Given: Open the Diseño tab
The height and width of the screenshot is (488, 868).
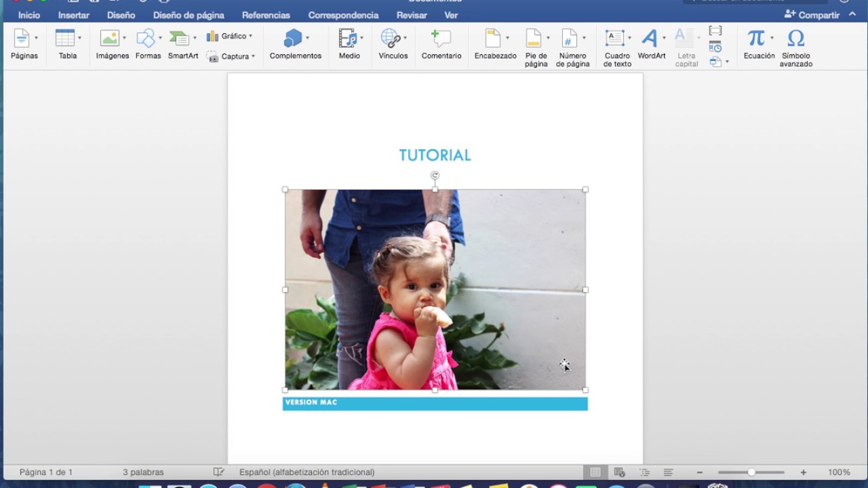Looking at the screenshot, I should [121, 15].
